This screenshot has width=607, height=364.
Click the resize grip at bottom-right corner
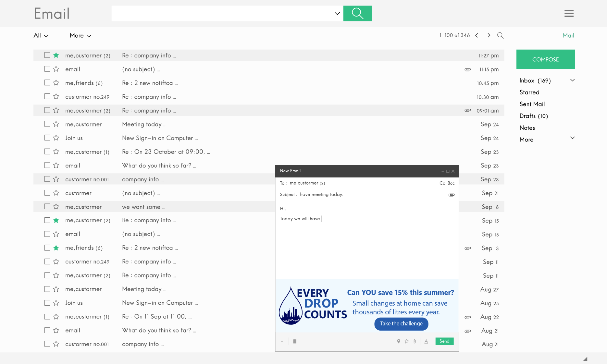click(x=585, y=359)
